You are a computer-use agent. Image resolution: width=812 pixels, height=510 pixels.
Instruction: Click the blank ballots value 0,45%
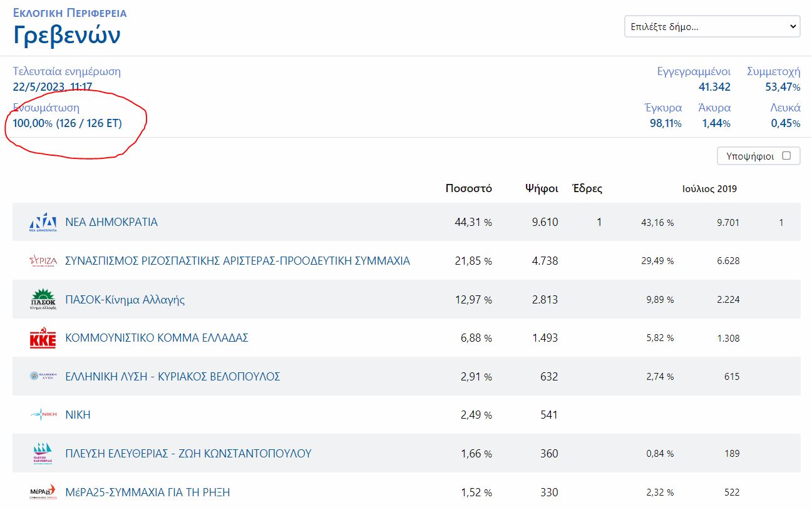tap(786, 123)
